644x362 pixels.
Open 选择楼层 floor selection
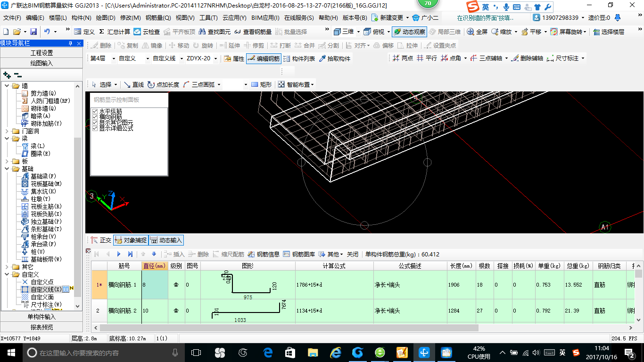(609, 32)
